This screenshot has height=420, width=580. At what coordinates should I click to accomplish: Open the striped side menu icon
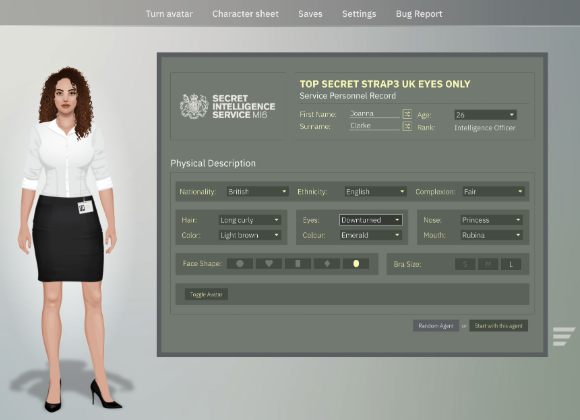click(x=563, y=336)
